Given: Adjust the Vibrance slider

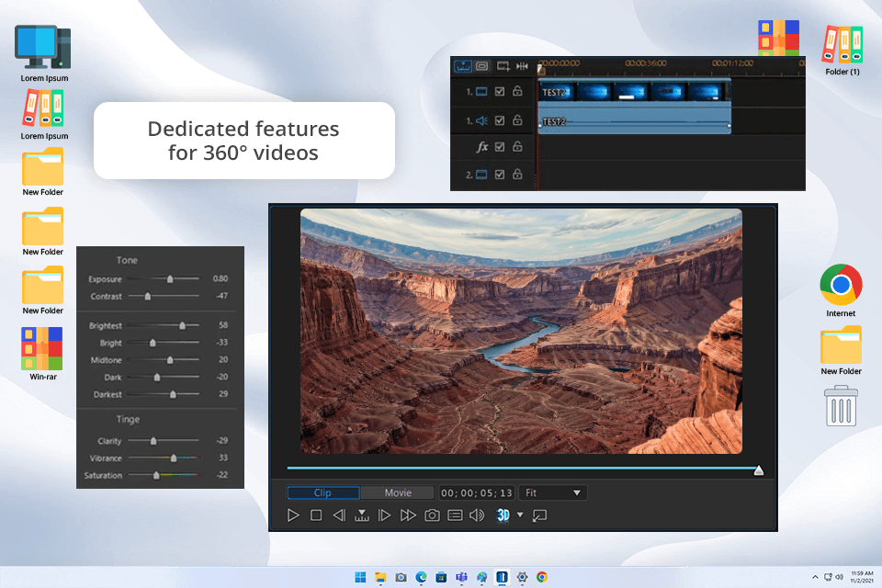Looking at the screenshot, I should coord(174,458).
